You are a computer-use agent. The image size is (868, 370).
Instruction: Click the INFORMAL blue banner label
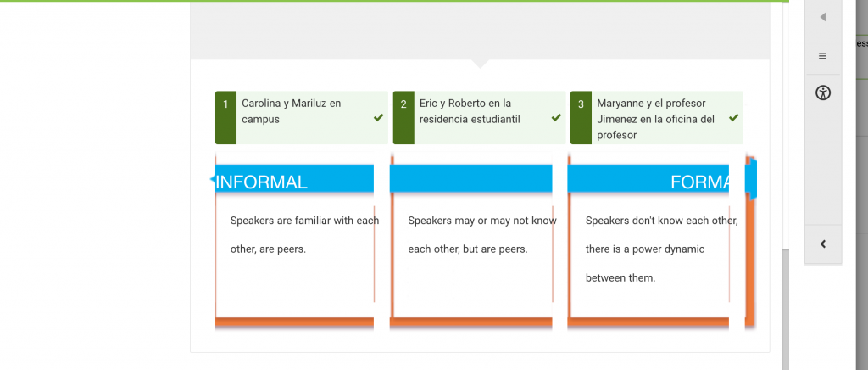pos(261,182)
